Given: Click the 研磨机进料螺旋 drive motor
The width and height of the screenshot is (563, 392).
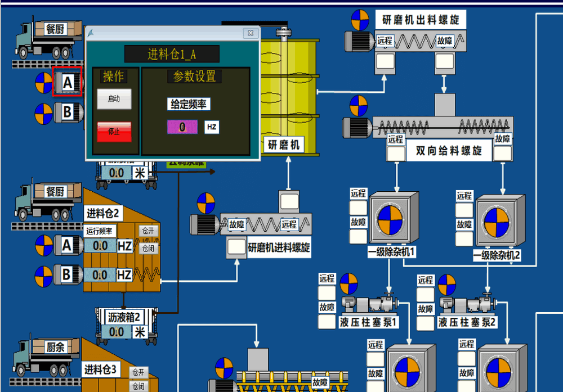Looking at the screenshot, I should point(204,224).
